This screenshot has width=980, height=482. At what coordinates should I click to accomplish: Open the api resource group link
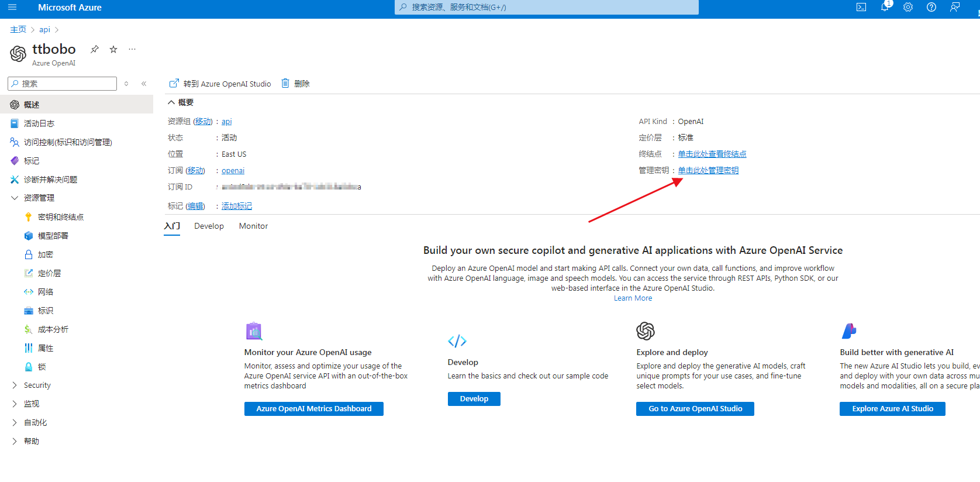[x=226, y=122]
